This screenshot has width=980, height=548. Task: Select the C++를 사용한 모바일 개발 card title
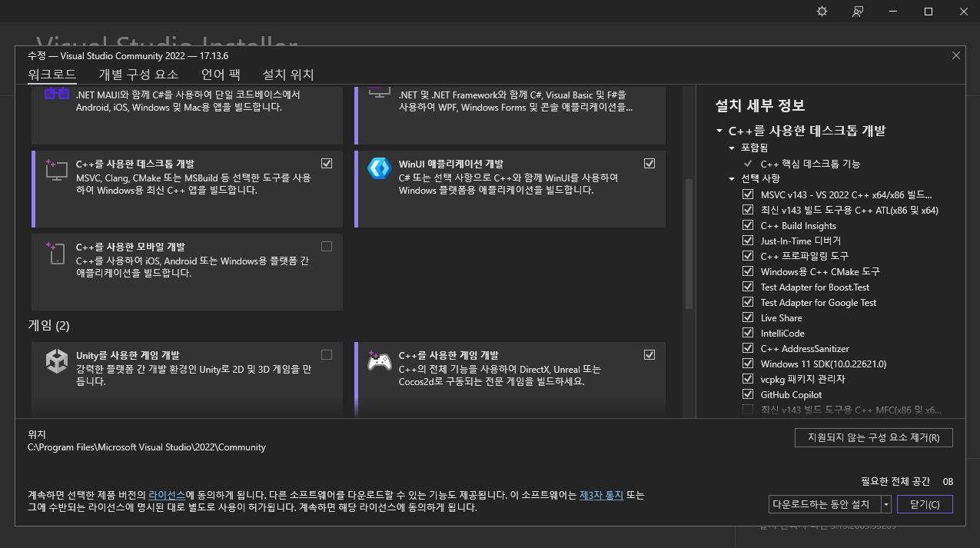(x=131, y=247)
